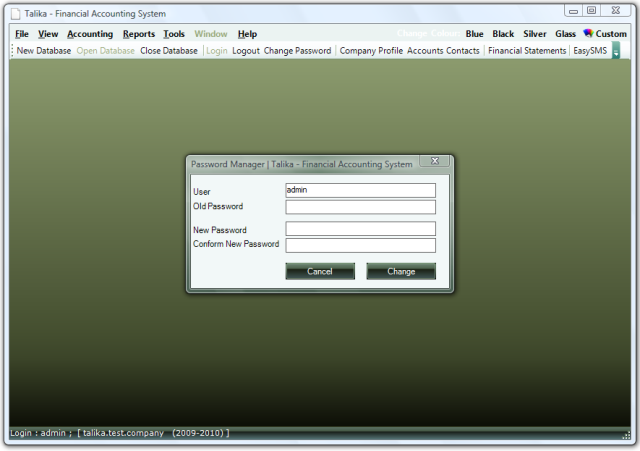Close the Password Manager dialog
The width and height of the screenshot is (640, 451).
[x=434, y=161]
